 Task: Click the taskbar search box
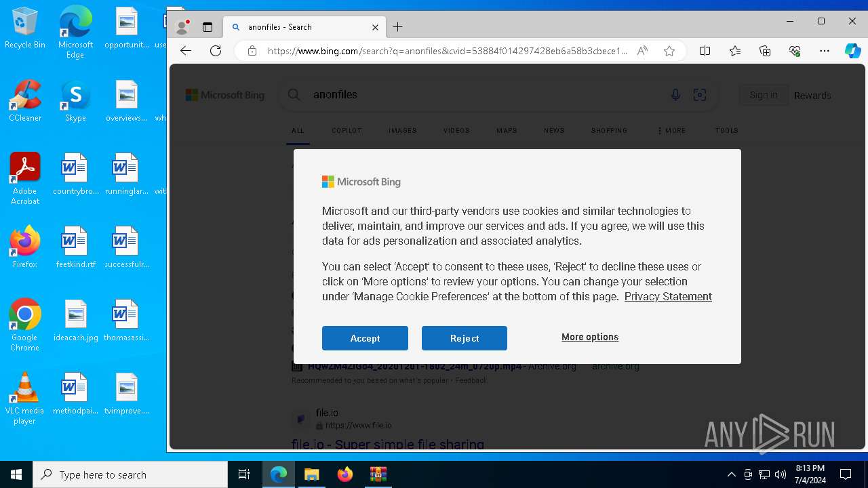pos(130,474)
